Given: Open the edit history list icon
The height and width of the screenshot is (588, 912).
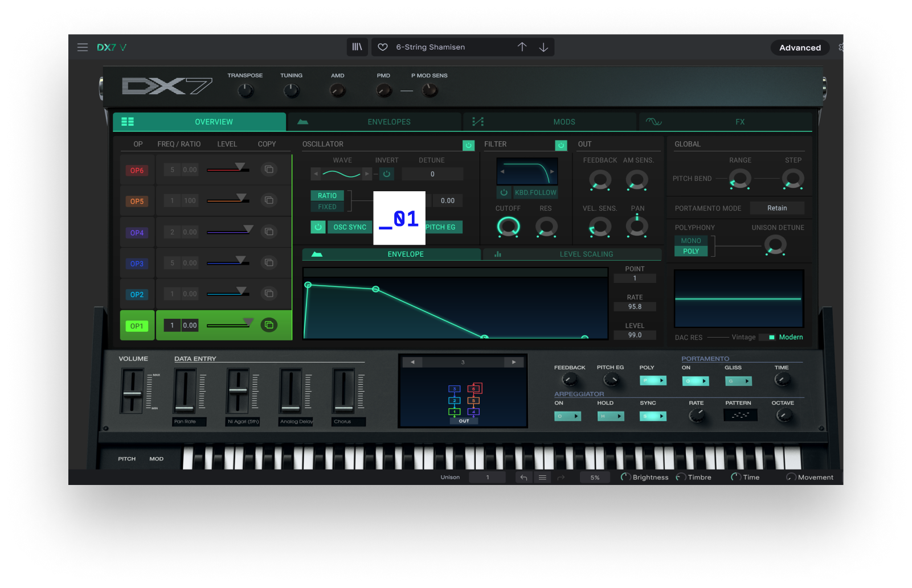Looking at the screenshot, I should coord(542,478).
